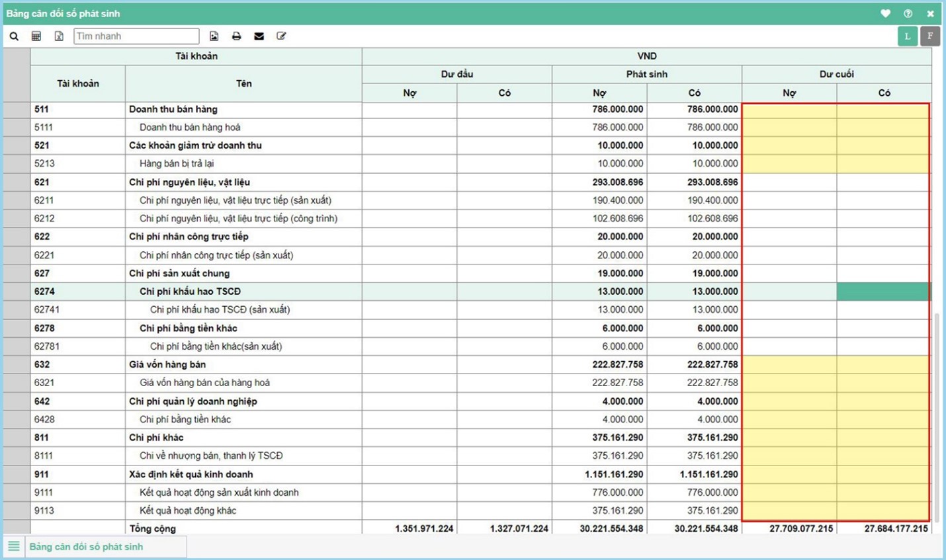This screenshot has width=946, height=560.
Task: Select row 6274 Chi phí khấu hao TSCĐ
Action: click(x=189, y=292)
